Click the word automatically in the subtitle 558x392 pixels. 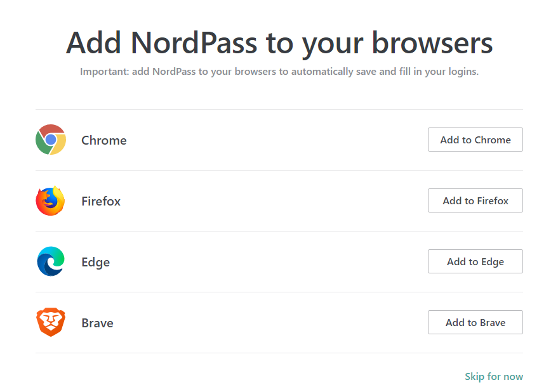[x=322, y=72]
